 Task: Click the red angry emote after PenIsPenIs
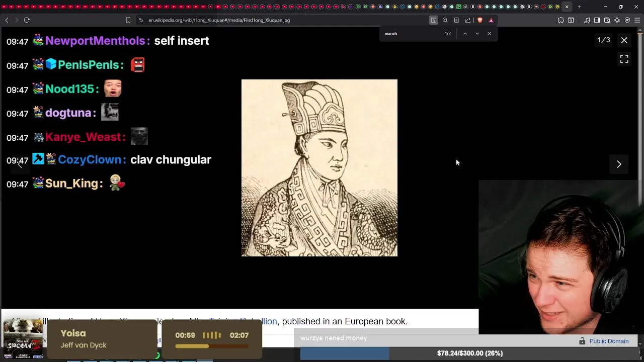pos(138,65)
